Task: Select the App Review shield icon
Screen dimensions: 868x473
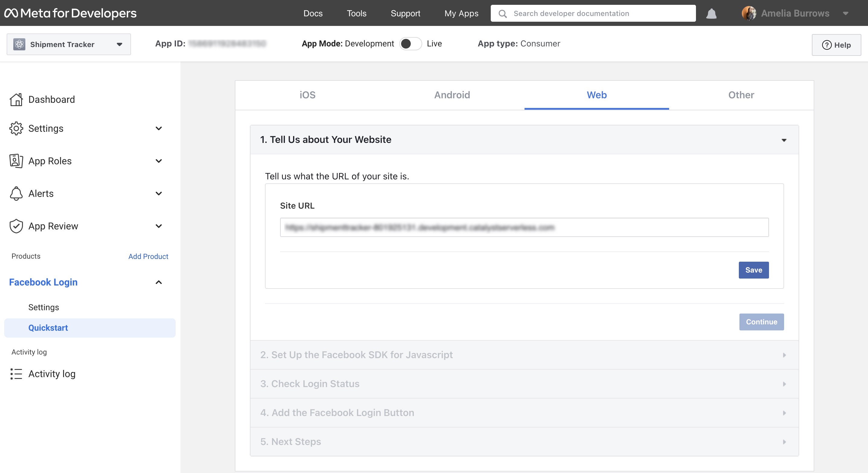Action: point(16,226)
